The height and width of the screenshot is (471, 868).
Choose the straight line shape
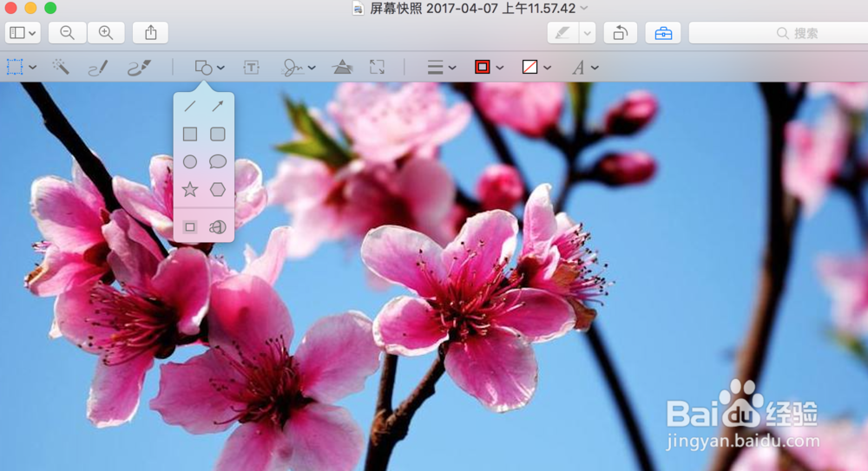pyautogui.click(x=190, y=106)
